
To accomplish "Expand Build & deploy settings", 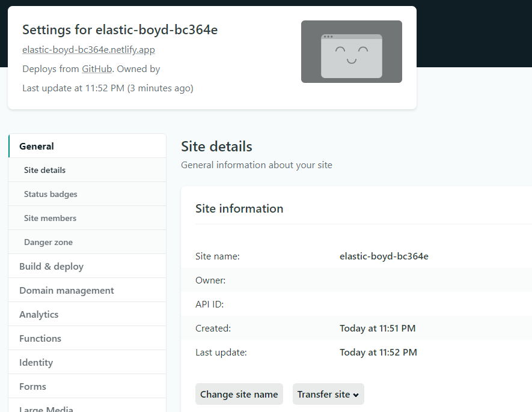I will pos(51,266).
